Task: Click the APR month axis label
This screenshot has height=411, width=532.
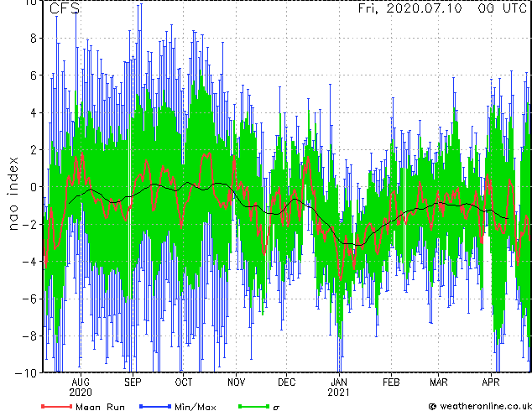Action: tap(491, 382)
